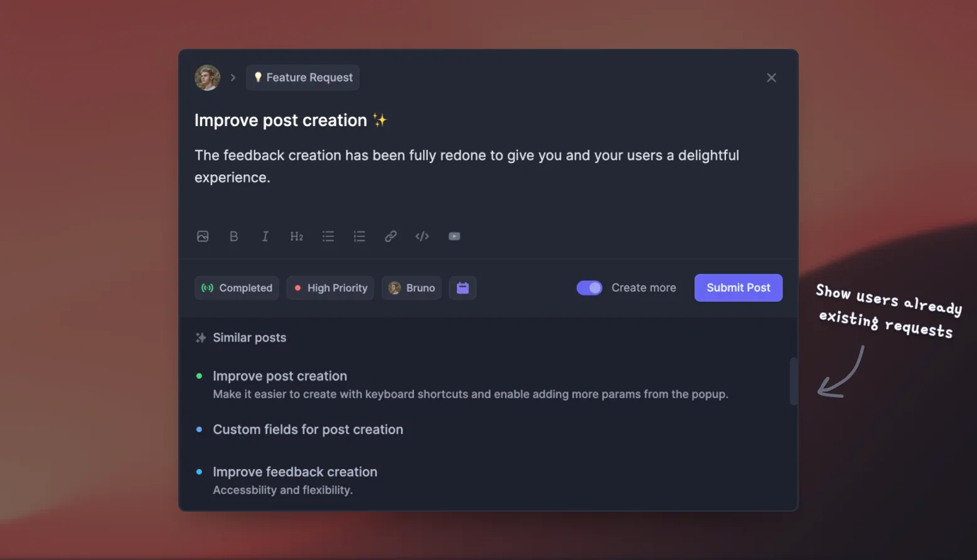This screenshot has height=560, width=977.
Task: Open the calendar date picker
Action: click(x=462, y=288)
